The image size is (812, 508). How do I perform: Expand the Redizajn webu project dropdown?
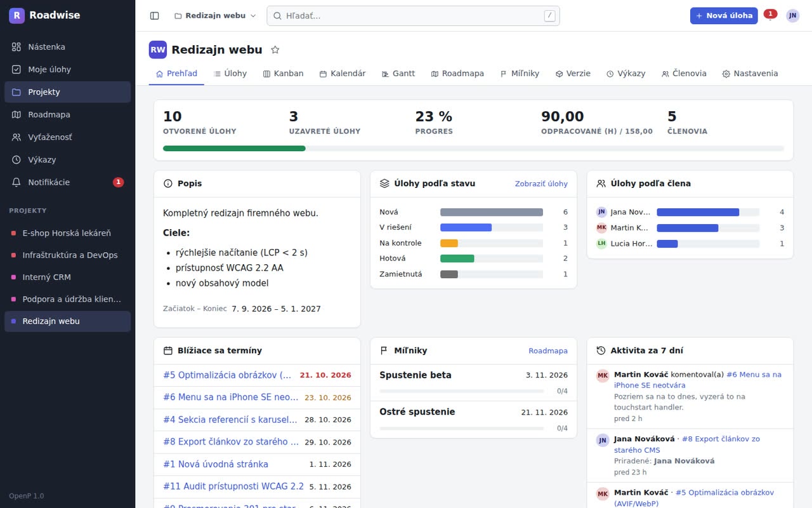click(215, 16)
